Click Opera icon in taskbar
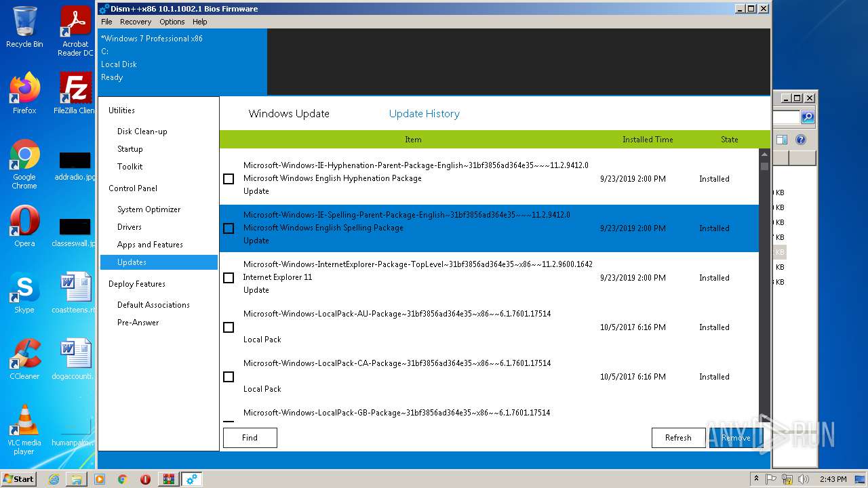 pyautogui.click(x=145, y=479)
